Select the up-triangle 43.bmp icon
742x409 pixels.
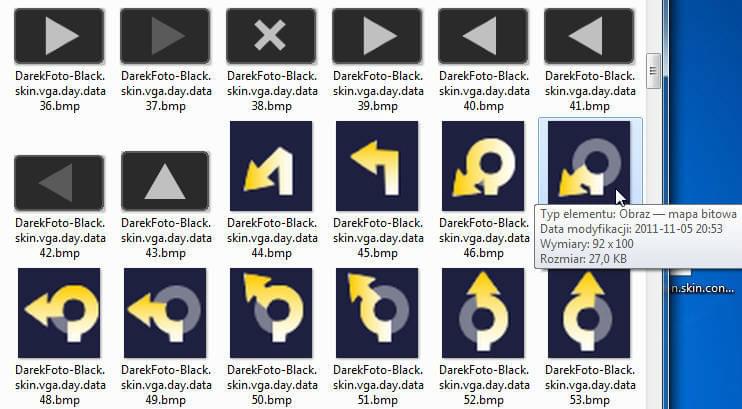(165, 181)
